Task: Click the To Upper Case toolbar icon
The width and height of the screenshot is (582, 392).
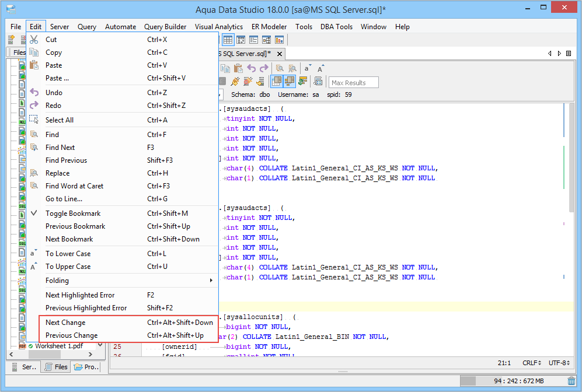Action: point(320,68)
